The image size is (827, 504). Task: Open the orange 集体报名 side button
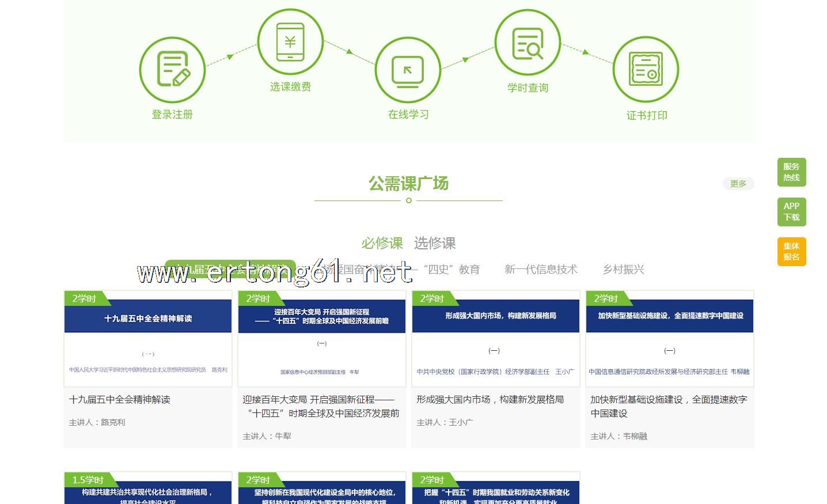click(x=791, y=252)
